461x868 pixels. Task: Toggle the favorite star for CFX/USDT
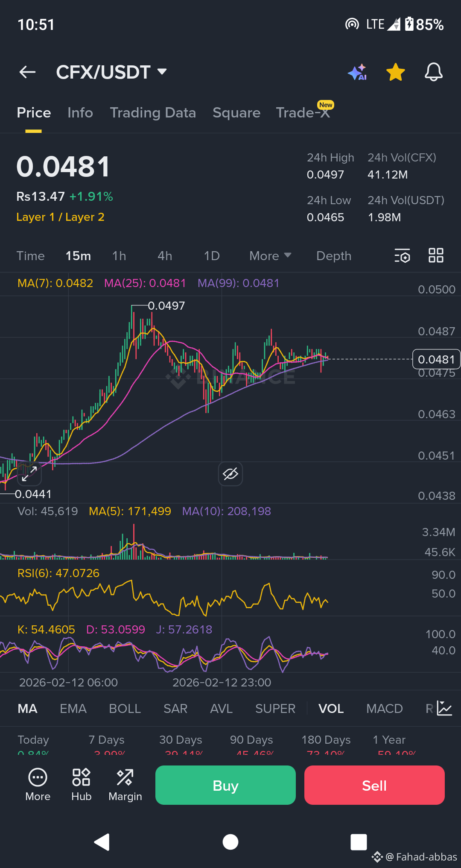click(396, 72)
